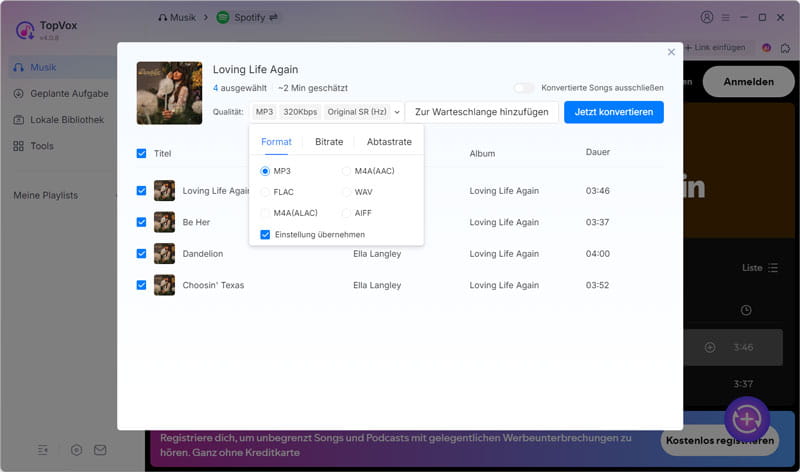Image resolution: width=800 pixels, height=472 pixels.
Task: Click the Liste view icon
Action: [x=773, y=268]
